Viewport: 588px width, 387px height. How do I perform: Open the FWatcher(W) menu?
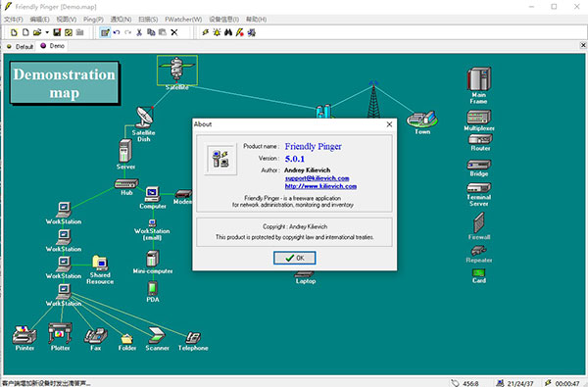(x=183, y=20)
